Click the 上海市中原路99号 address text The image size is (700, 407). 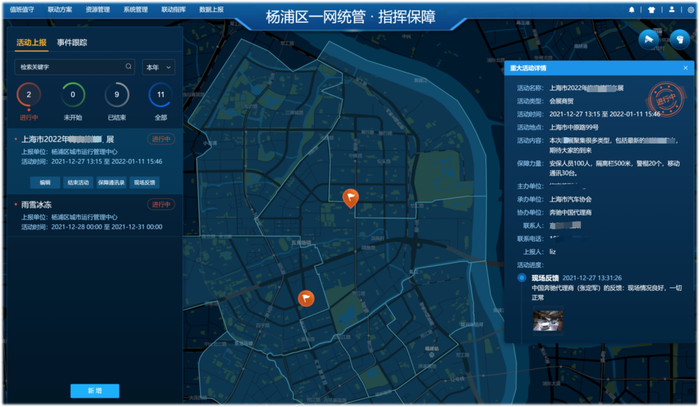click(x=574, y=127)
